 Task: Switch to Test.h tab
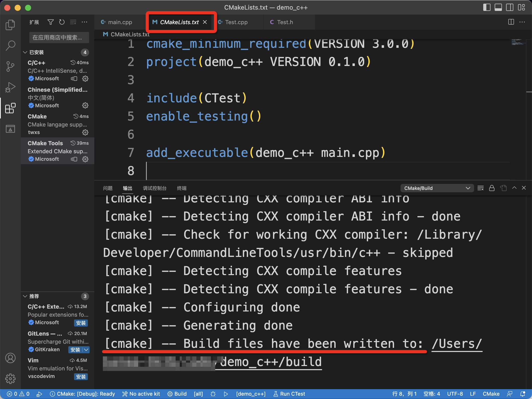point(285,22)
